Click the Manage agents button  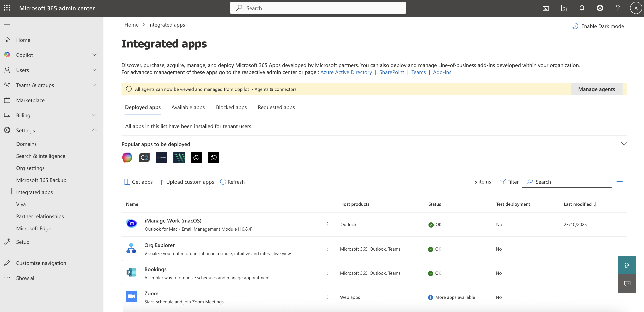[596, 89]
